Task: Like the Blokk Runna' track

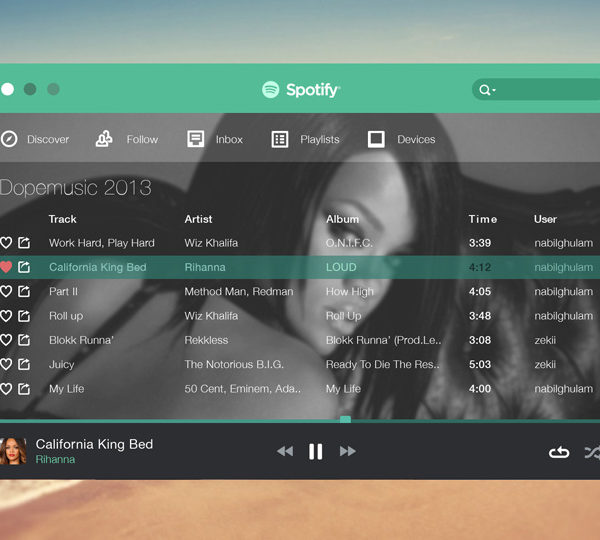Action: point(6,340)
